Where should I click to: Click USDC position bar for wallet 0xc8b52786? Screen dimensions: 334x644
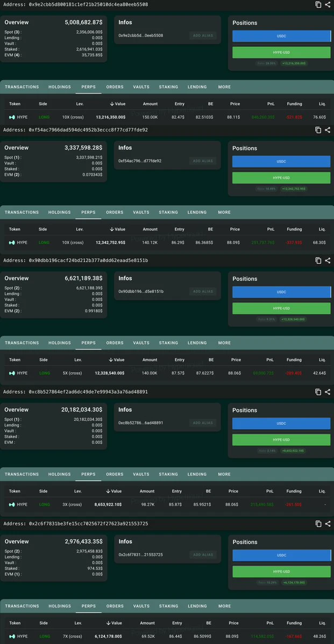point(281,423)
